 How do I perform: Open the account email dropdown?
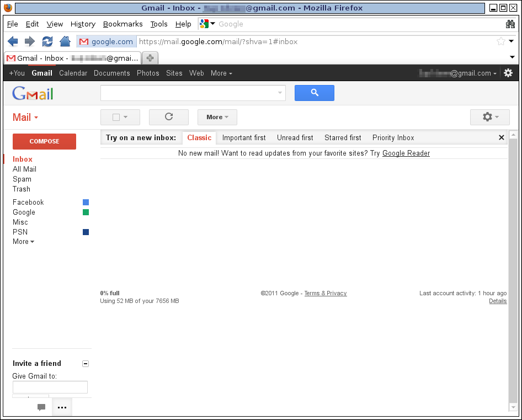click(457, 73)
